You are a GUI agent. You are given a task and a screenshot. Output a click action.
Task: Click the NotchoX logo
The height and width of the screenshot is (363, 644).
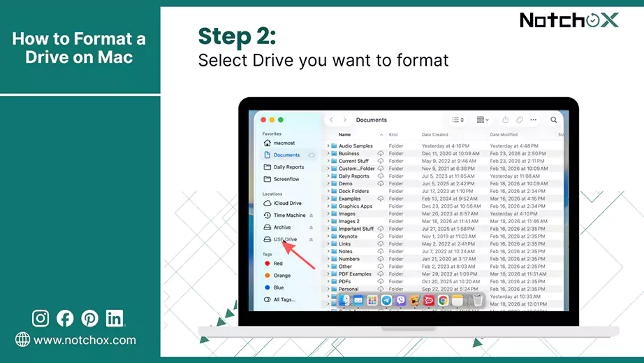pos(569,20)
